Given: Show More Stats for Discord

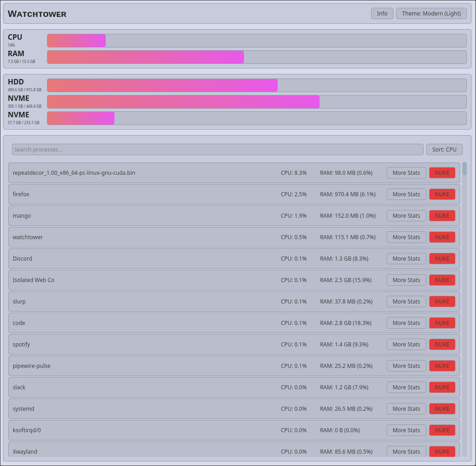Looking at the screenshot, I should 406,259.
